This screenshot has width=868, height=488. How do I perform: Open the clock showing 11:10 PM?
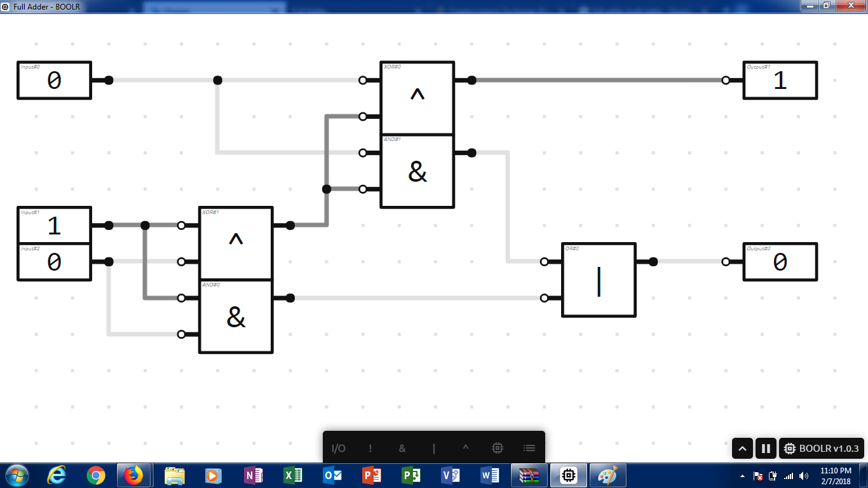[836, 475]
